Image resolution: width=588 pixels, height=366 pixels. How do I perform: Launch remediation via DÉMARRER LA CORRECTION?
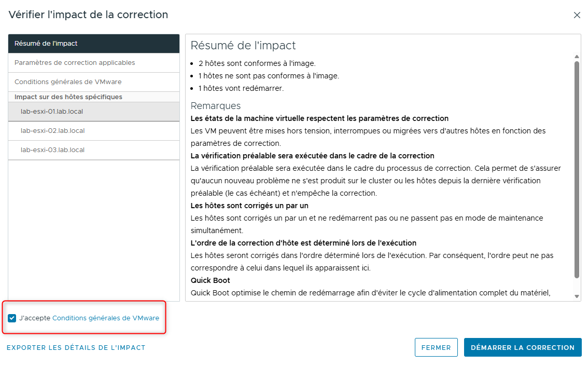pyautogui.click(x=522, y=347)
